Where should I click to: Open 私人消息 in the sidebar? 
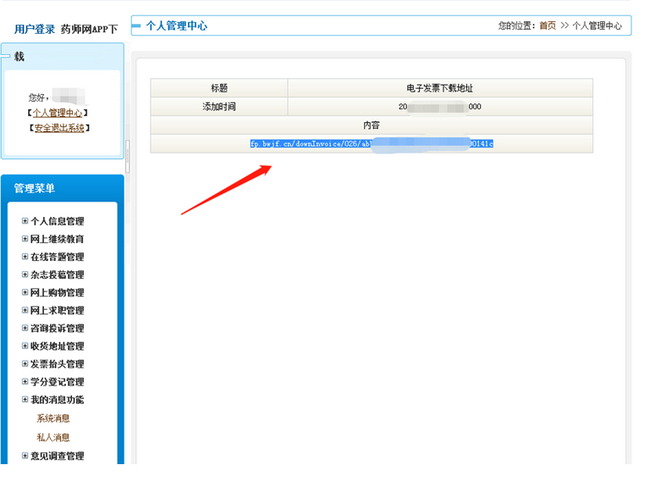coord(53,437)
